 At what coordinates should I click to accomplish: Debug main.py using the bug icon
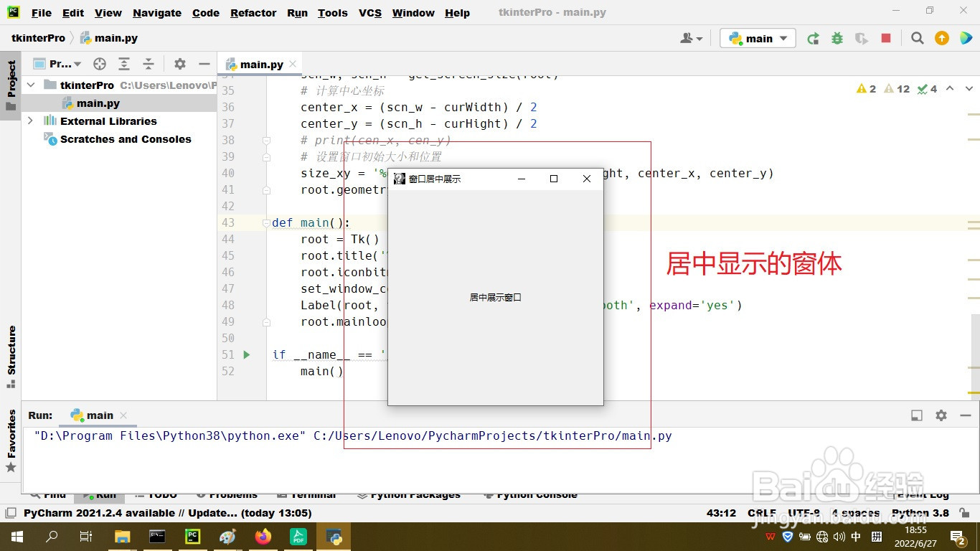pos(837,38)
